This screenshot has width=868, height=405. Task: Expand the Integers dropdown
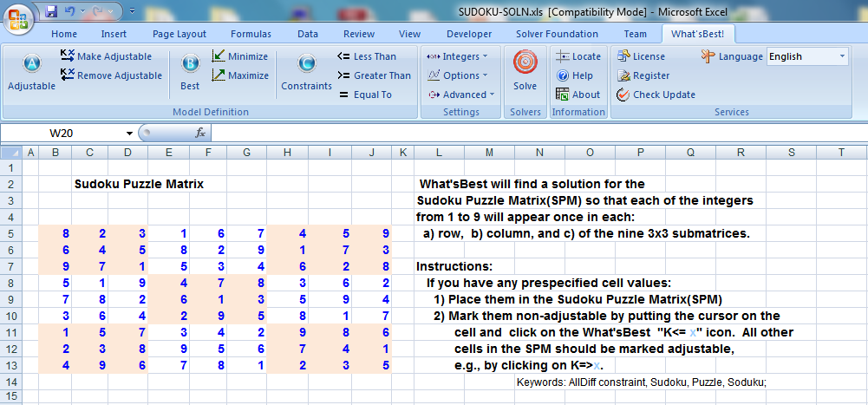pyautogui.click(x=457, y=56)
